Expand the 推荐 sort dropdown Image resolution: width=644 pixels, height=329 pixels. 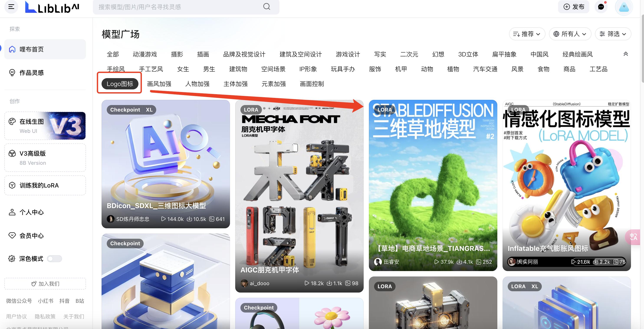(527, 34)
